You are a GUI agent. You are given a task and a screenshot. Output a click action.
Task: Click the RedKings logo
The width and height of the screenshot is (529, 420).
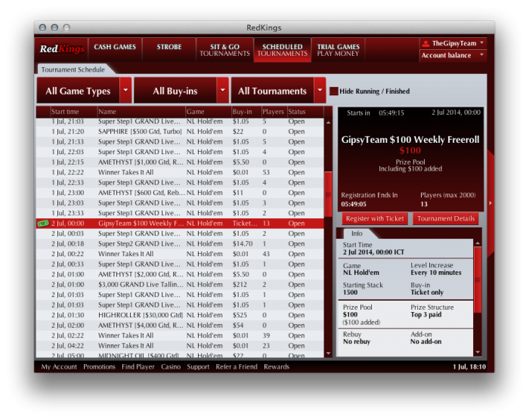(x=62, y=49)
